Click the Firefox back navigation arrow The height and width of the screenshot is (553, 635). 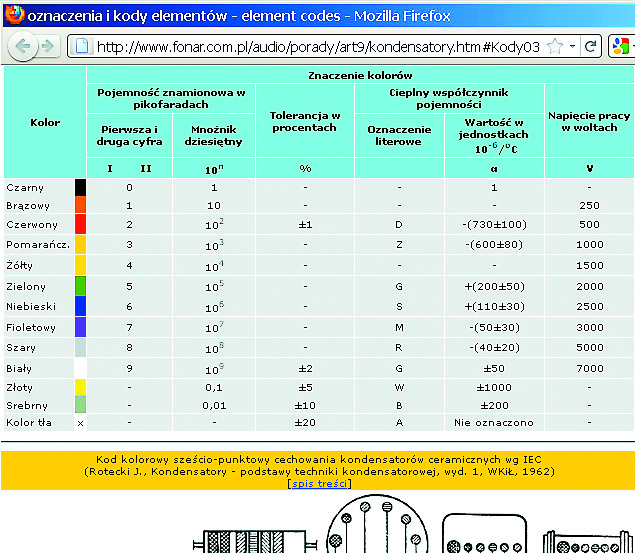click(23, 46)
